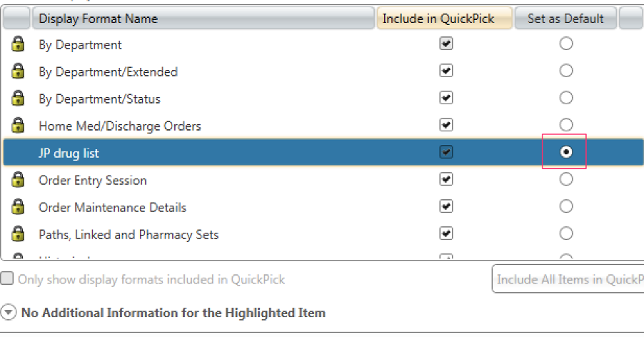Select the JP drug list row
The width and height of the screenshot is (644, 337).
click(323, 152)
